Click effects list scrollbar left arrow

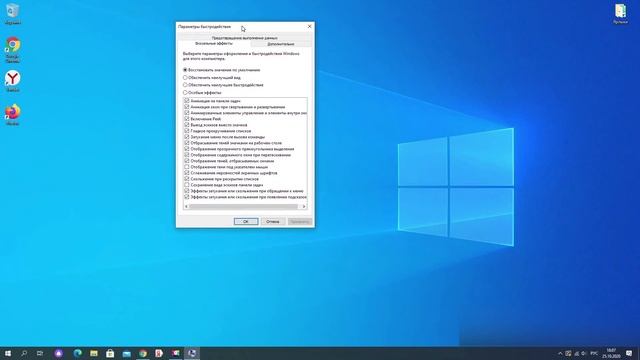(x=187, y=207)
